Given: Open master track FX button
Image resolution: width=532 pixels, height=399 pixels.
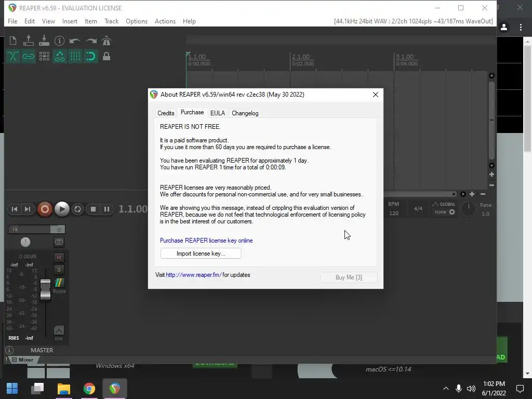Looking at the screenshot, I should click(29, 229).
